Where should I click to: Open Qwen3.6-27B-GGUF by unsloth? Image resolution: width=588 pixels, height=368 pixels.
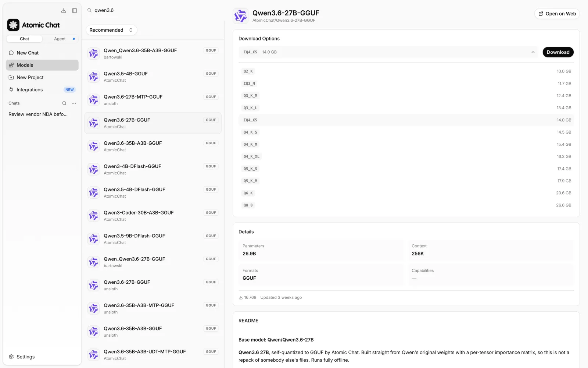(x=153, y=285)
